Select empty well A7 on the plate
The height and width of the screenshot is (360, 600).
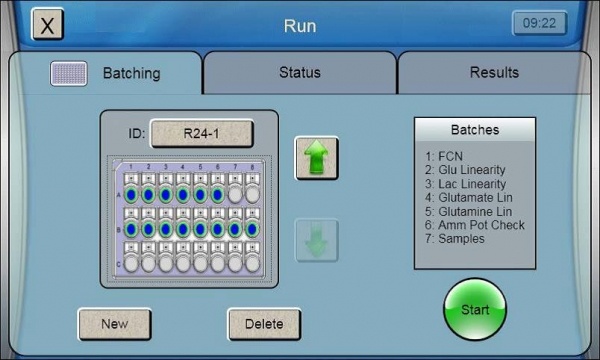click(x=235, y=195)
